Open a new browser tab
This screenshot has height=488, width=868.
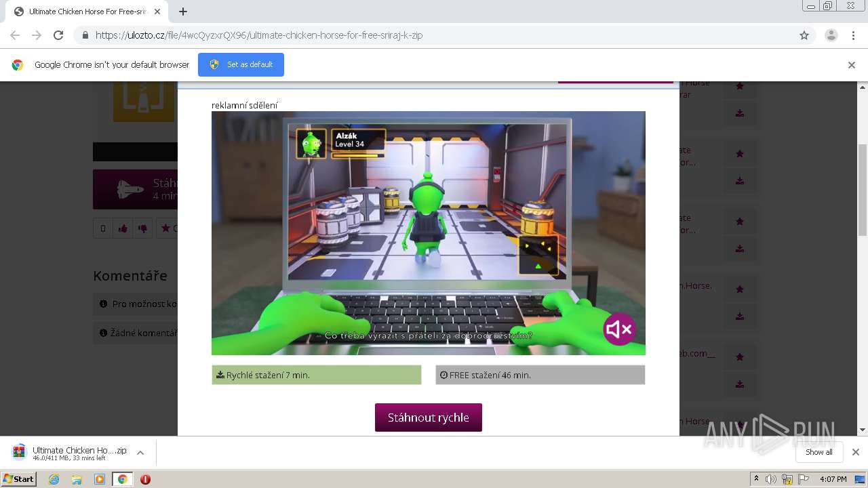(x=183, y=12)
